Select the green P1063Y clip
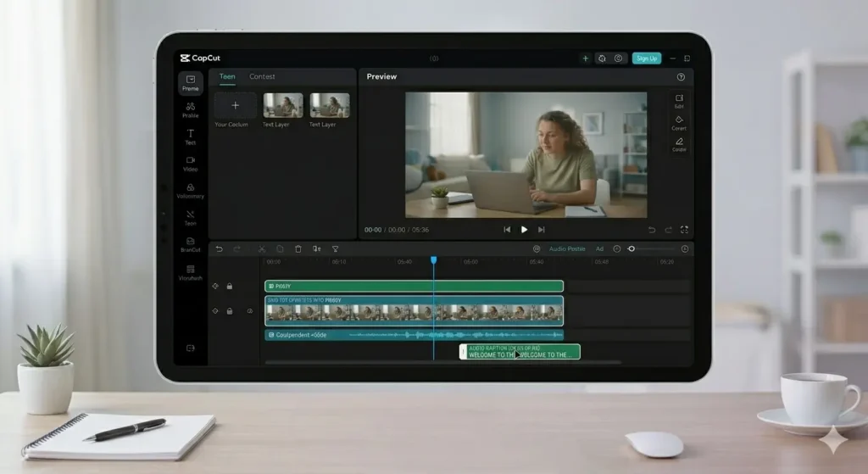 pyautogui.click(x=414, y=287)
